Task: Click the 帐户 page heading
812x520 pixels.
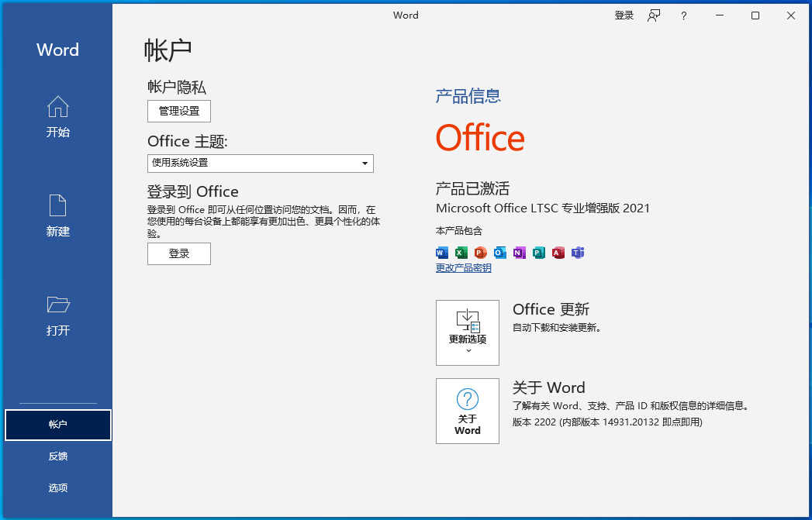Action: click(168, 50)
